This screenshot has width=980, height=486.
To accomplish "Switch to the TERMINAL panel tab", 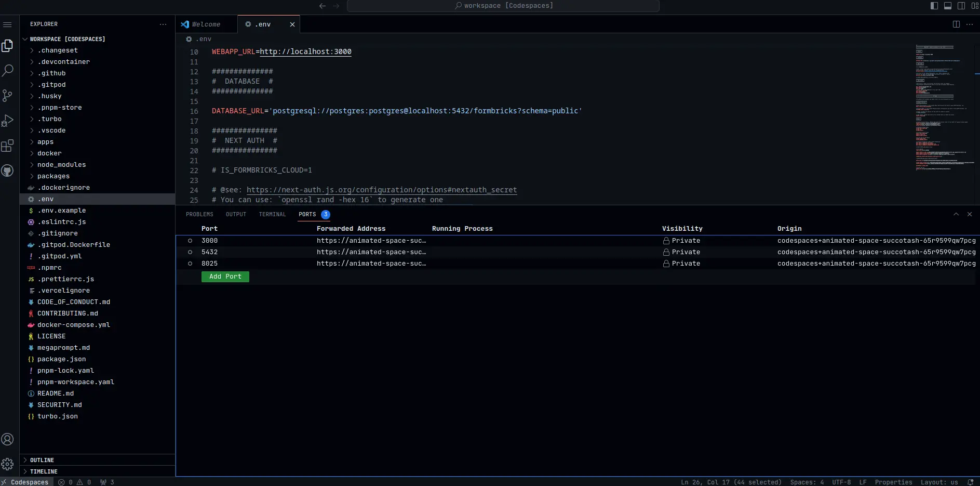I will pos(272,214).
